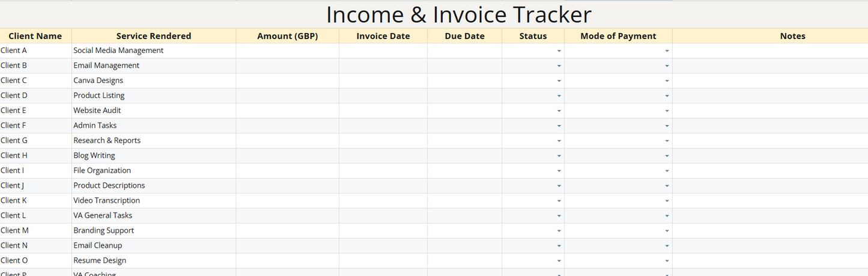868x276 pixels.
Task: Expand Mode of Payment dropdown for Client D
Action: (x=667, y=96)
